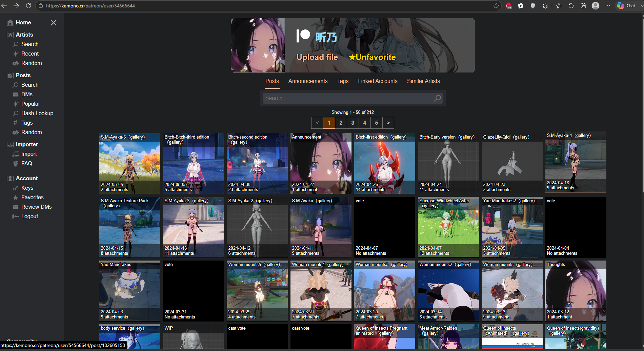Open the browser three-dots settings menu
The width and height of the screenshot is (644, 351).
[x=608, y=6]
